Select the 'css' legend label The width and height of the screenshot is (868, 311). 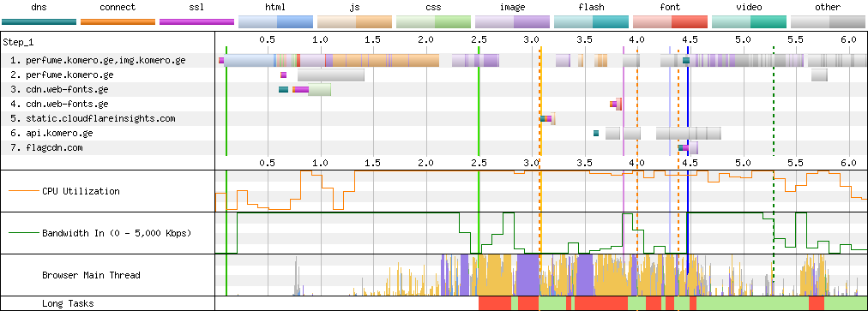433,7
